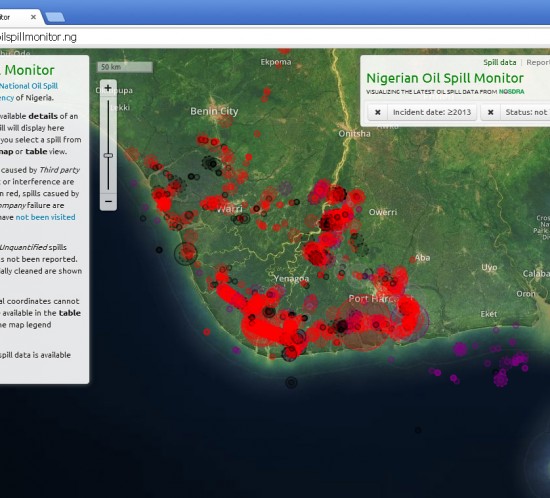Image resolution: width=550 pixels, height=498 pixels.
Task: Click the zoom slider handle
Action: [108, 155]
